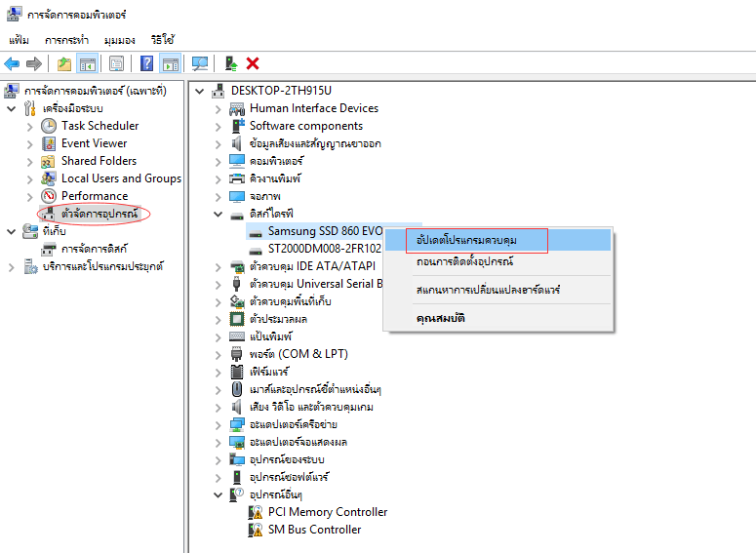Click the scan for hardware changes monitor icon
Screen dimensions: 756x553
coord(200,63)
